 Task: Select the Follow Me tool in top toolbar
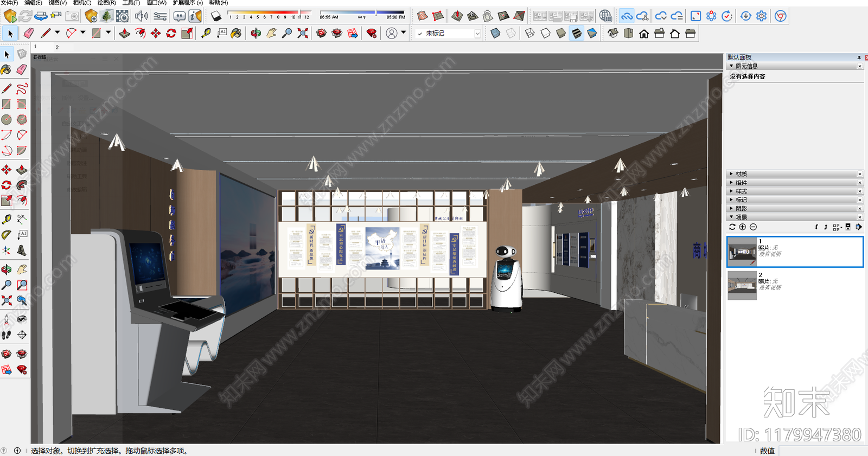(x=140, y=34)
